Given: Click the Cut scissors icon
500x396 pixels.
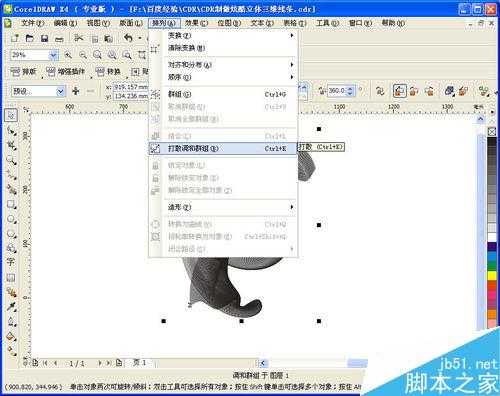Looking at the screenshot, I should (79, 38).
